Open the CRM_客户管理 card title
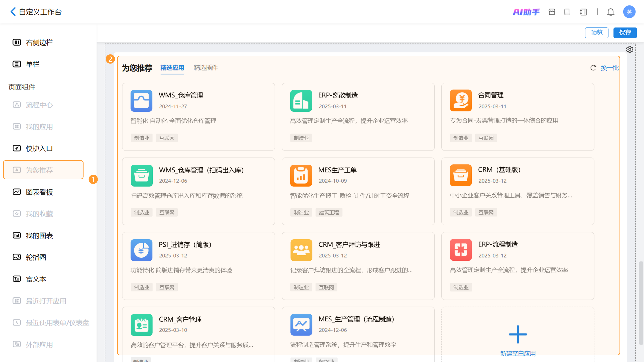The width and height of the screenshot is (644, 362). point(180,319)
